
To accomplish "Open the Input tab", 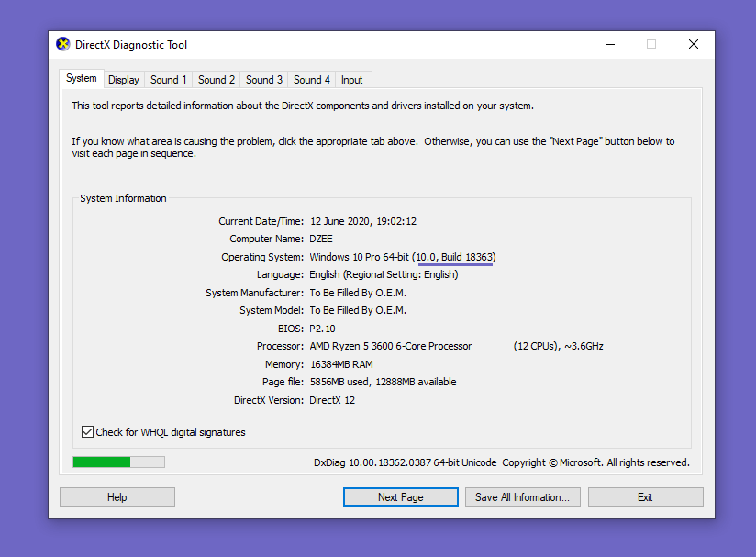I will coord(351,80).
